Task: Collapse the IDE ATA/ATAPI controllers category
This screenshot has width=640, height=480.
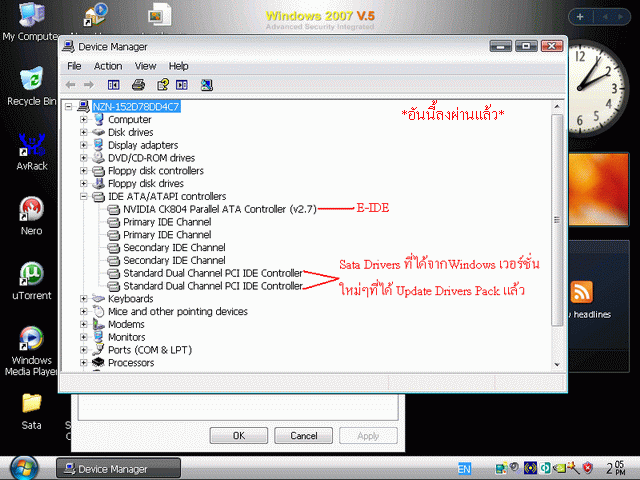Action: [84, 196]
